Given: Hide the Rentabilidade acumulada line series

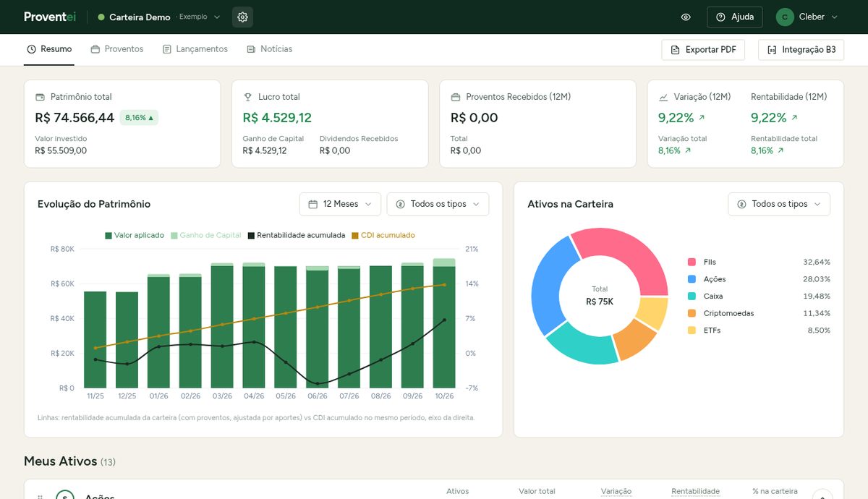Looking at the screenshot, I should pyautogui.click(x=297, y=236).
